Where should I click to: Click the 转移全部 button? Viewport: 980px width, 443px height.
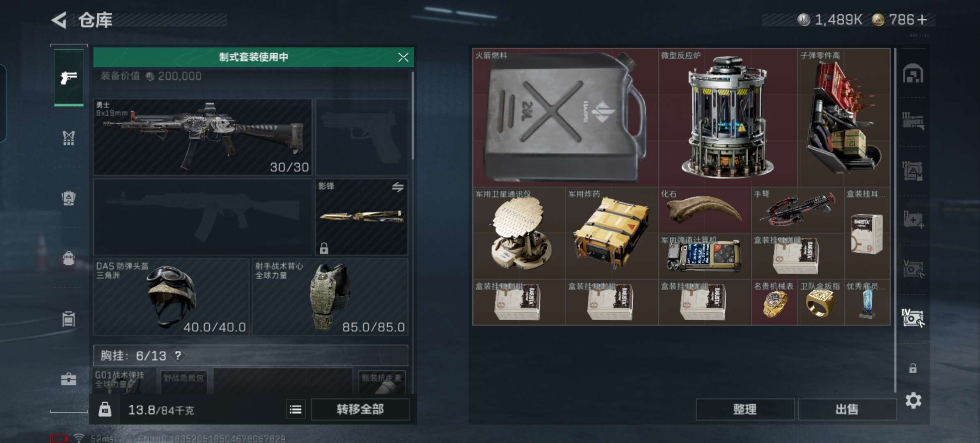[x=360, y=409]
